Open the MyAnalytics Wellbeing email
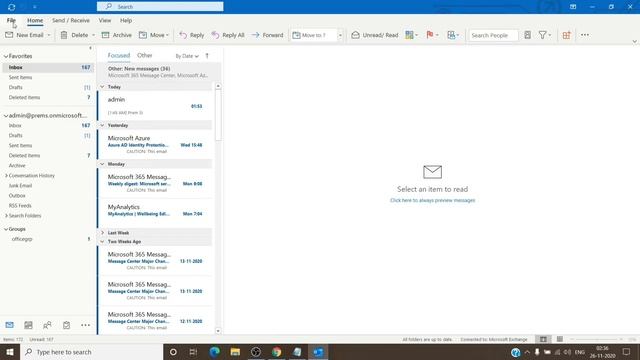The image size is (640, 360). coord(155,213)
